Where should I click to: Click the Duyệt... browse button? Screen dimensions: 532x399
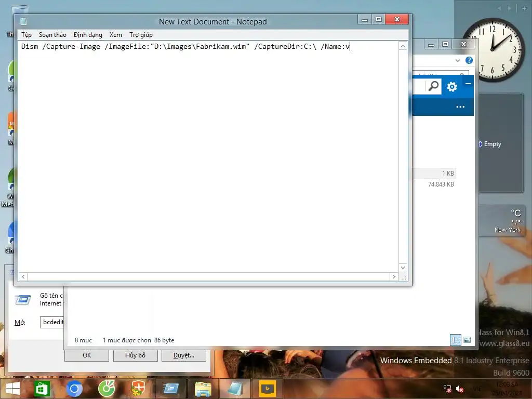coord(183,355)
